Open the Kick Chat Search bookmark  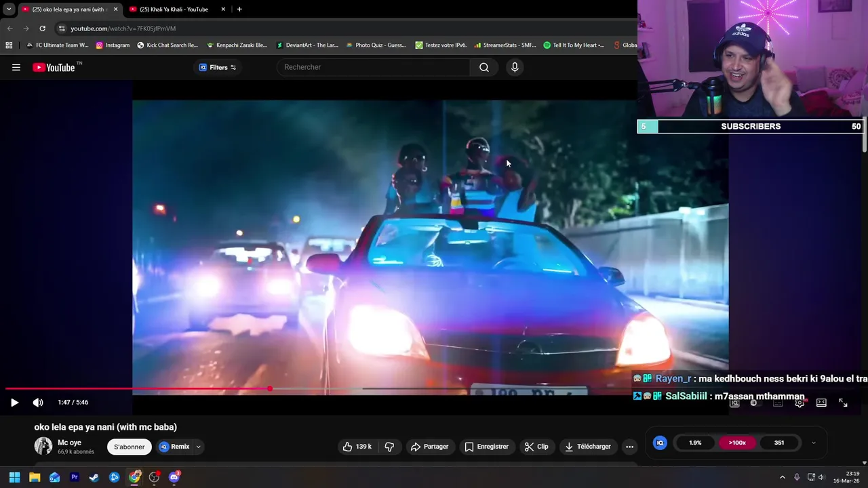(x=167, y=45)
